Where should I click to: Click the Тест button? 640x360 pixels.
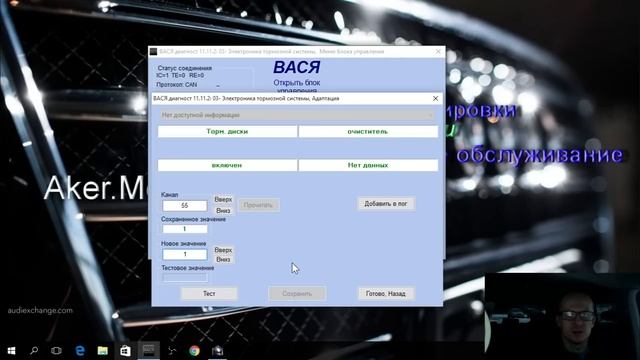coord(209,293)
